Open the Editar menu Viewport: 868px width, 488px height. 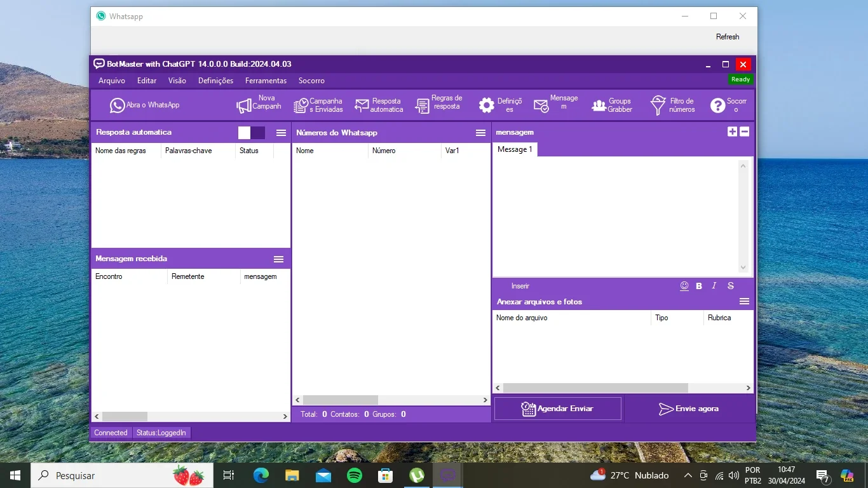[147, 81]
